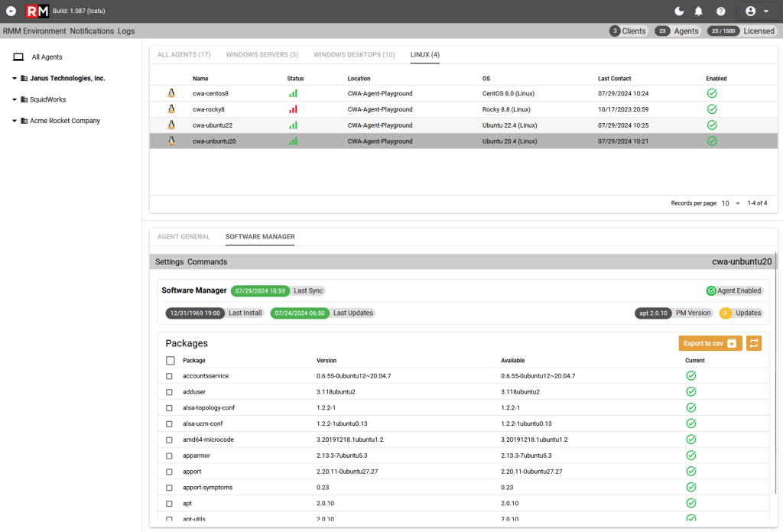
Task: Click red status bars icon for cwa-rocky8
Action: click(293, 109)
